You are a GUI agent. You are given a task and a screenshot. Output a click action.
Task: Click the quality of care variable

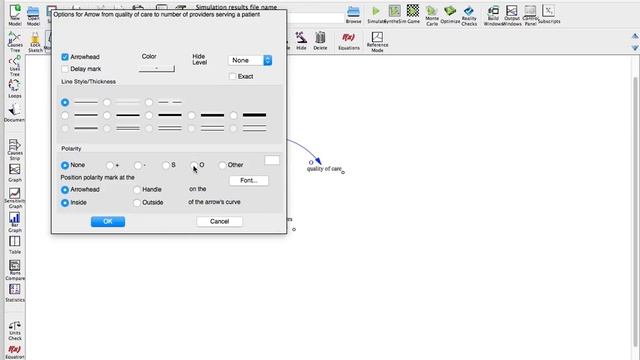324,169
